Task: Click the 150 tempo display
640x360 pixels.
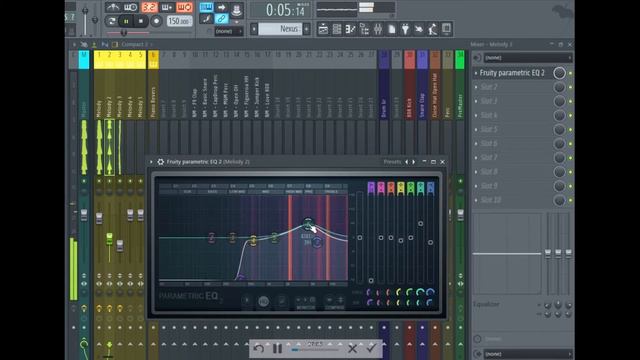Action: pos(179,21)
